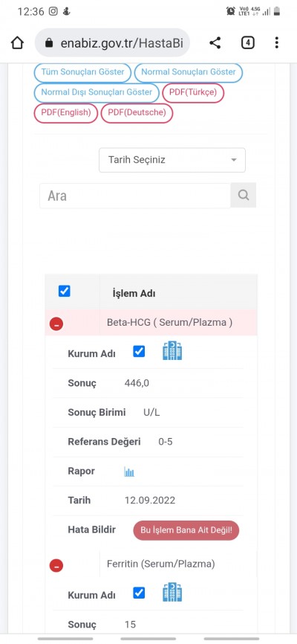Select Normal Dışı Sonuçları Göster filter
This screenshot has height=644, width=297.
(97, 93)
